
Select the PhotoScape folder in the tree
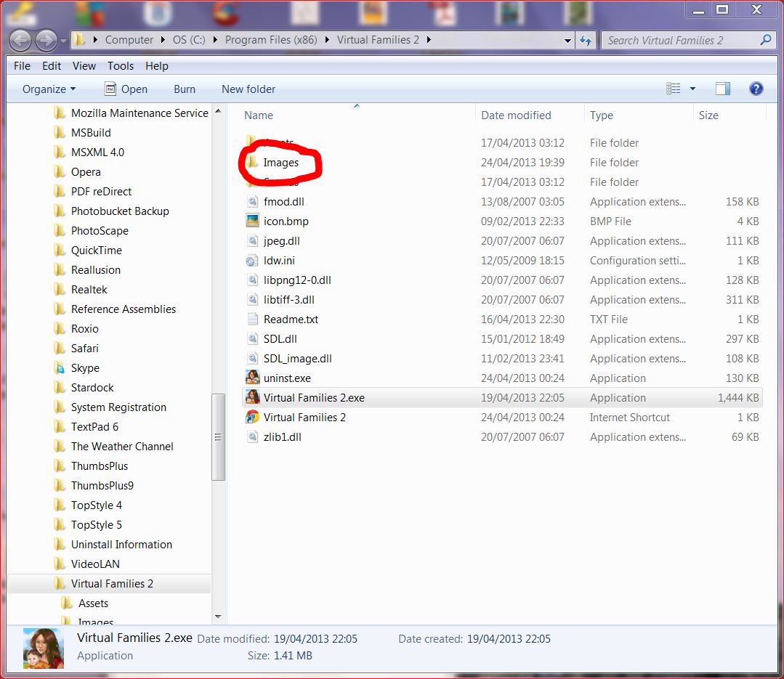click(x=91, y=231)
